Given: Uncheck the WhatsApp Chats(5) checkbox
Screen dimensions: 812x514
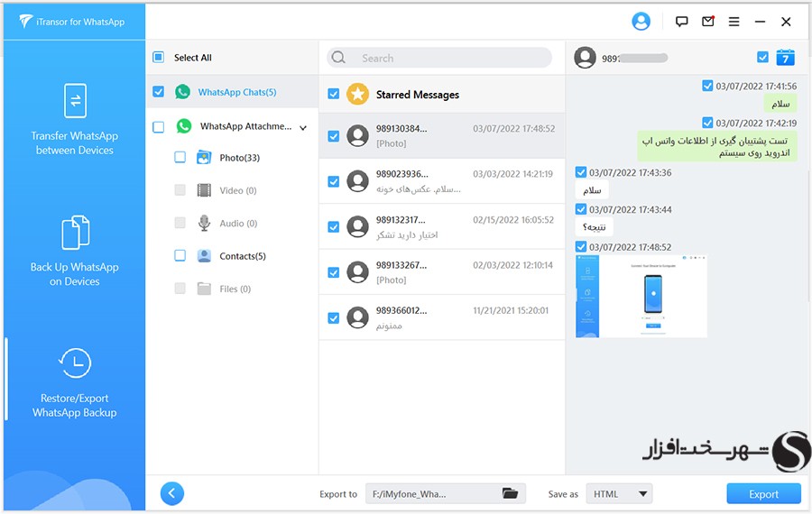Looking at the screenshot, I should 159,92.
